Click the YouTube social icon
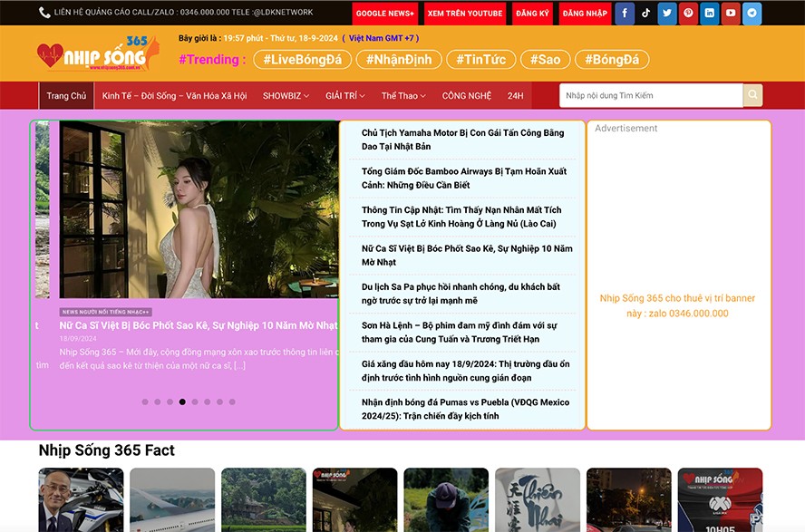Viewport: 805px width, 532px height. pos(731,14)
